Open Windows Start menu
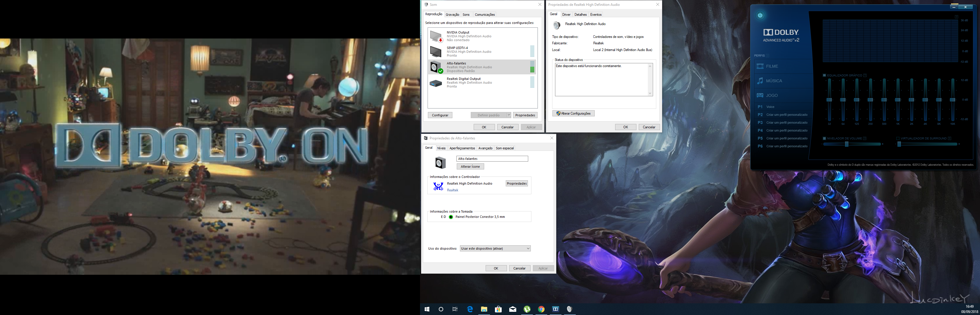This screenshot has height=315, width=980. point(427,309)
